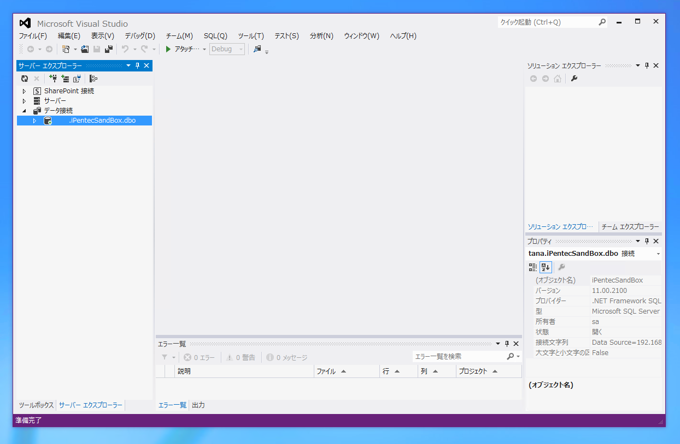
Task: Select the バージョン value 11.00.2100
Action: coord(609,291)
